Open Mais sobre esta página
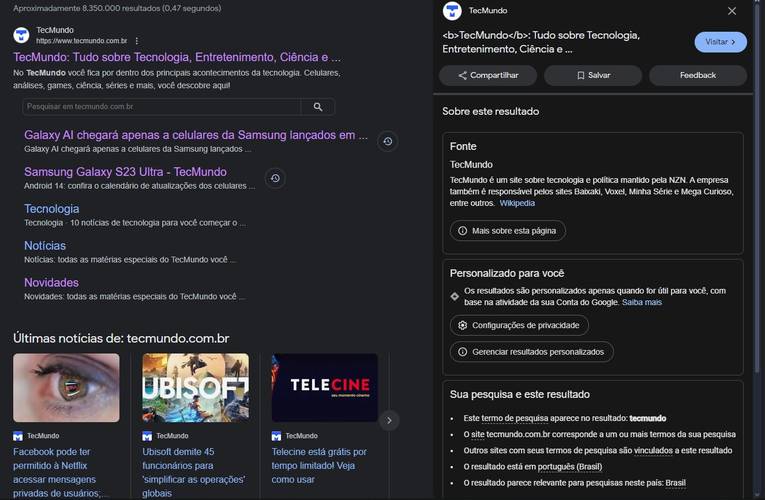The width and height of the screenshot is (765, 500). [508, 231]
